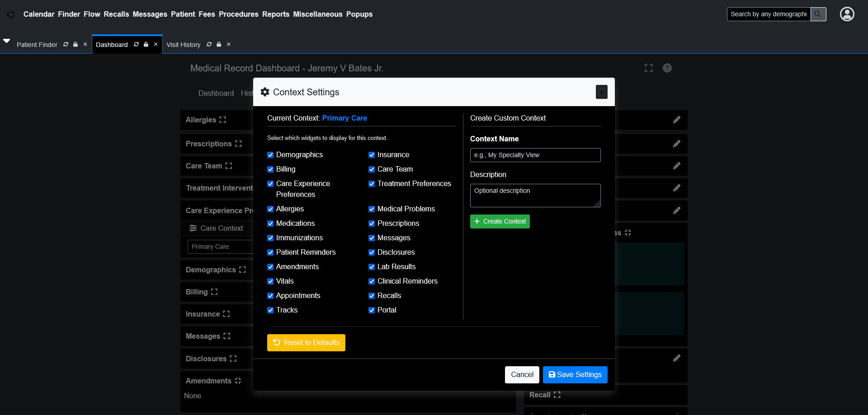Disable the Immunizations widget checkbox

click(270, 238)
